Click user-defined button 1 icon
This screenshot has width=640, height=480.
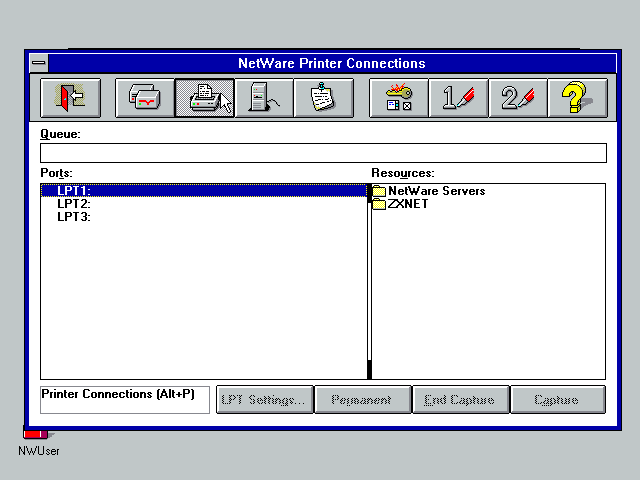click(x=458, y=98)
